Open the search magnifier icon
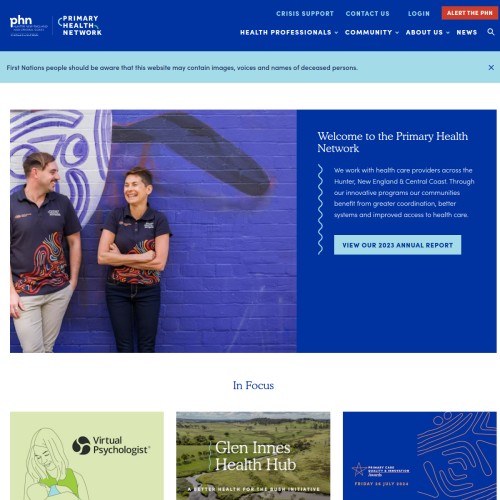500x500 pixels. pyautogui.click(x=491, y=32)
